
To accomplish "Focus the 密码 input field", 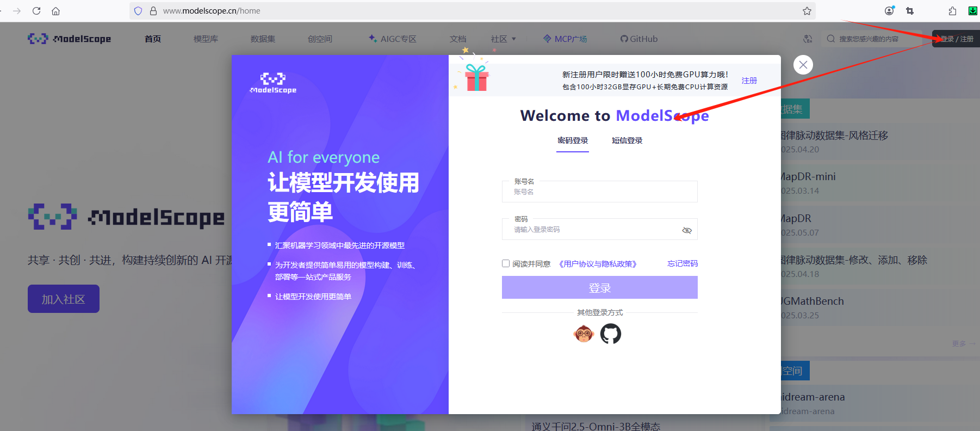I will (x=600, y=229).
